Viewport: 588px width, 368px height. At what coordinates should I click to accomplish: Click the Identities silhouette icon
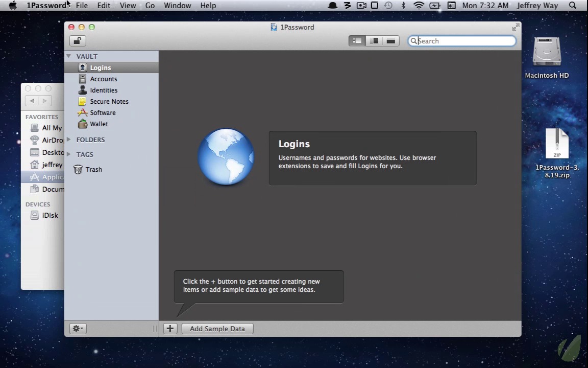click(x=83, y=90)
